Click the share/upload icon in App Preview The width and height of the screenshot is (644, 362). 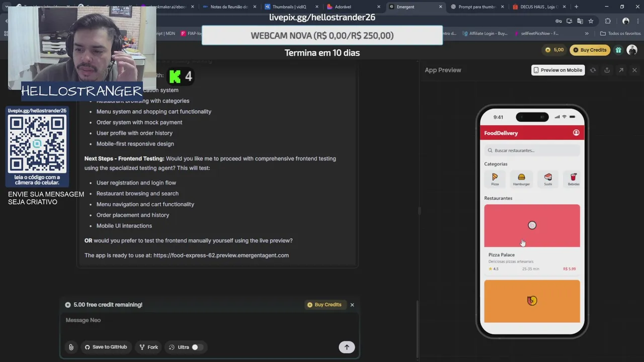point(607,70)
